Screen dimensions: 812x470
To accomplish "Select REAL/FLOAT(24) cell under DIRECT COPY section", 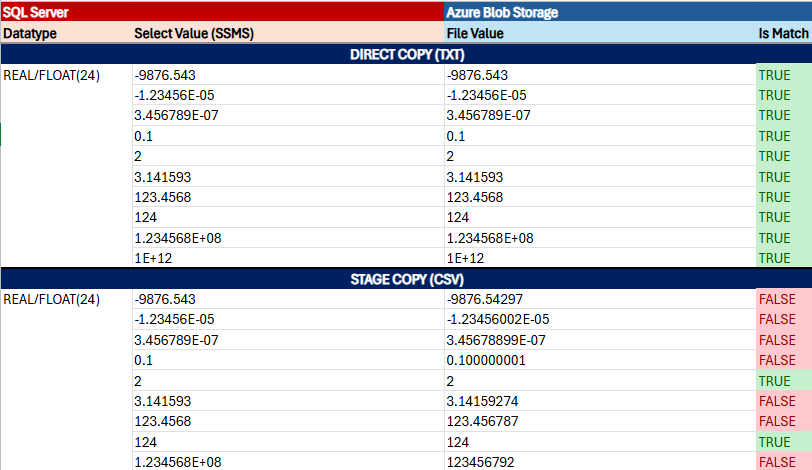I will 66,75.
